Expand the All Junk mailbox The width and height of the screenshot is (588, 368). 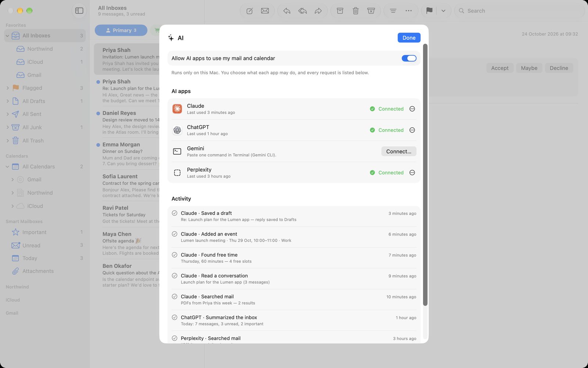7,127
